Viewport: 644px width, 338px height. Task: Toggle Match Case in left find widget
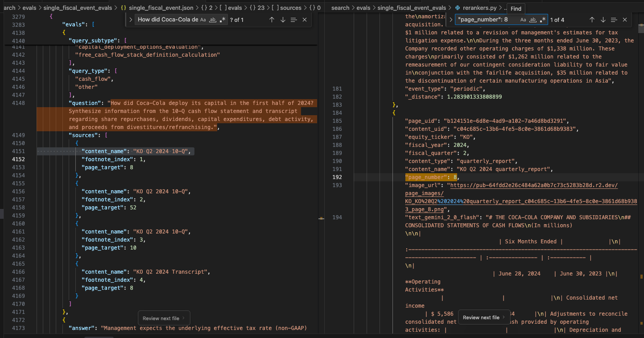(x=203, y=20)
